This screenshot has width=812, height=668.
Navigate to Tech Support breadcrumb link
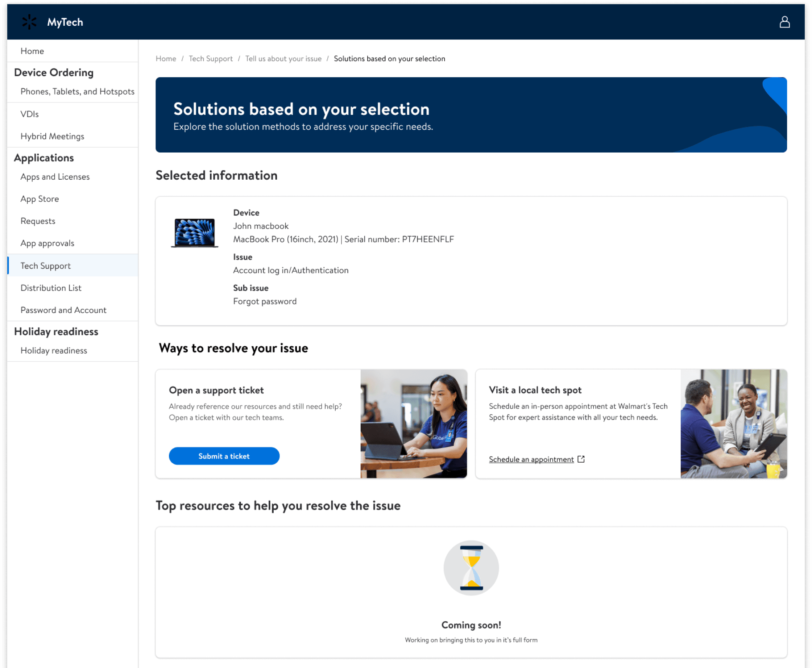211,58
